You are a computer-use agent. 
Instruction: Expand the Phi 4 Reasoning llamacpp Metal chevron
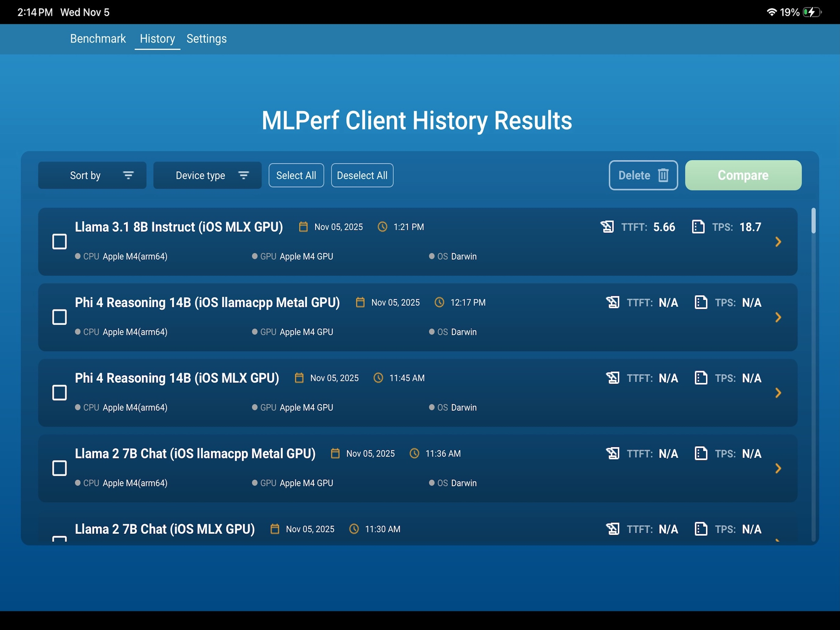pos(778,317)
